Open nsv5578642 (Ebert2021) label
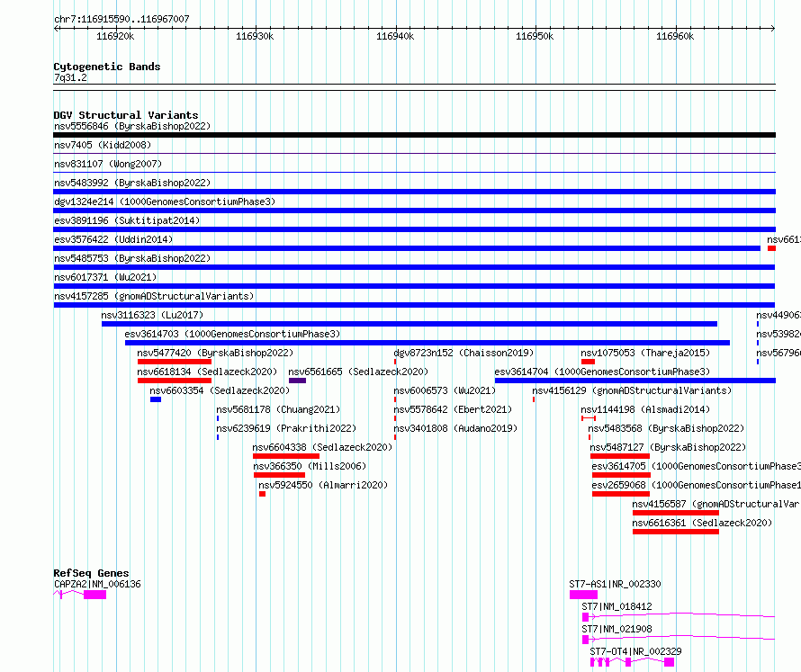Viewport: 801px width, 672px height. pyautogui.click(x=453, y=409)
